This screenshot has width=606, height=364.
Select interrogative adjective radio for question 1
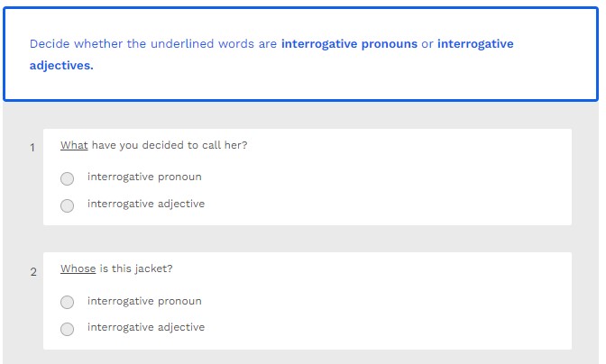[68, 205]
